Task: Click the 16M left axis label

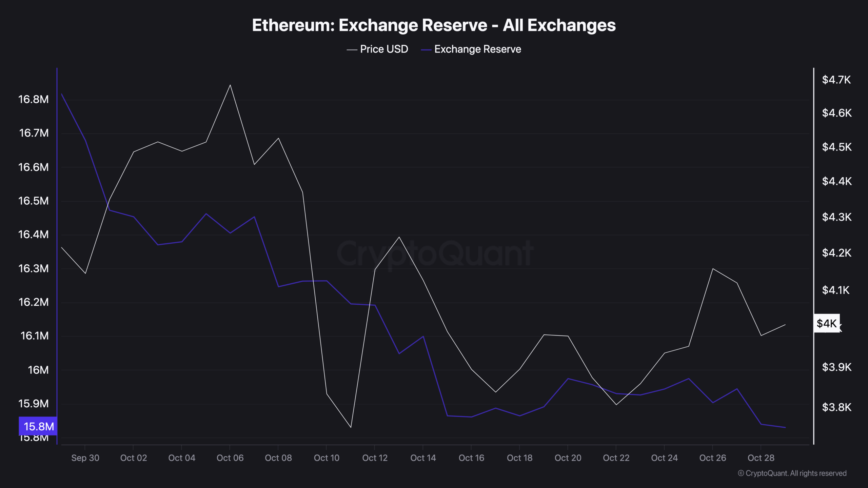Action: [x=38, y=370]
